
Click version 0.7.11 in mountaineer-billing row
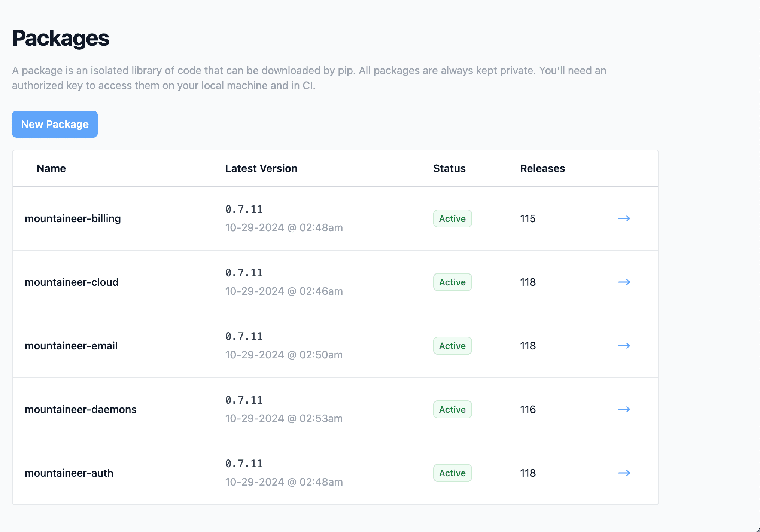244,209
